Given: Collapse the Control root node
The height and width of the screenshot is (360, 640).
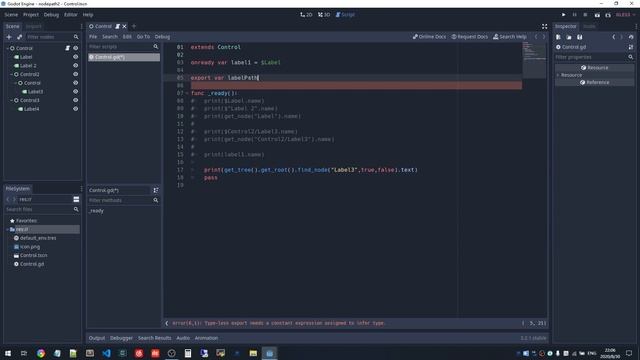Looking at the screenshot, I should (7, 48).
